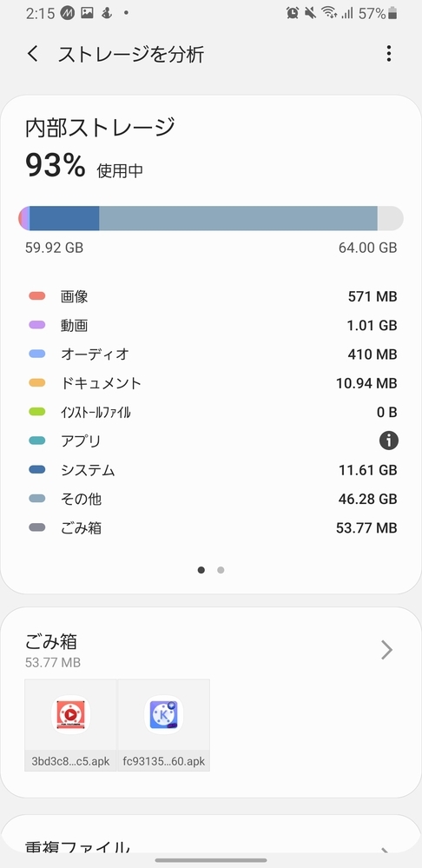Tap the battery icon in status bar

point(392,13)
